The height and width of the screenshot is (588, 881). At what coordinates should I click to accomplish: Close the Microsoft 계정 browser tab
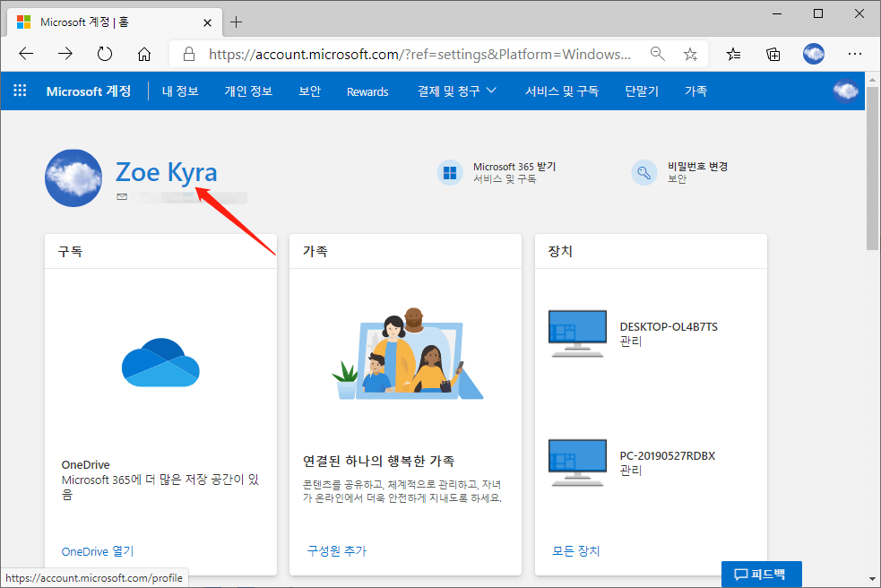tap(207, 22)
